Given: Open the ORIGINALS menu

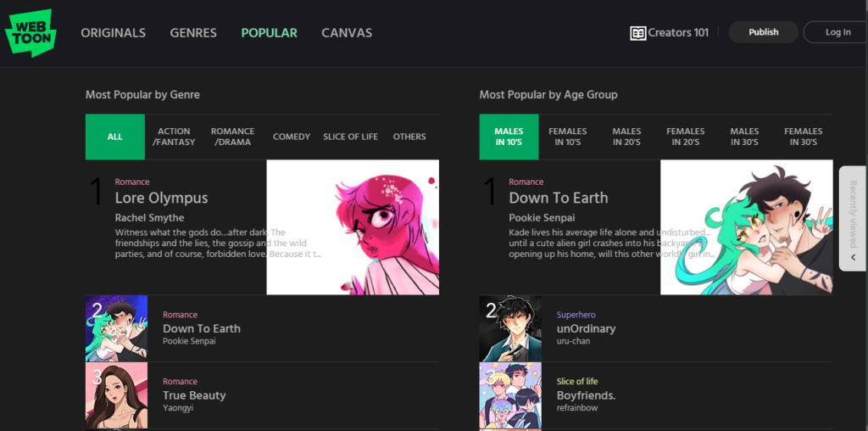Looking at the screenshot, I should tap(114, 33).
